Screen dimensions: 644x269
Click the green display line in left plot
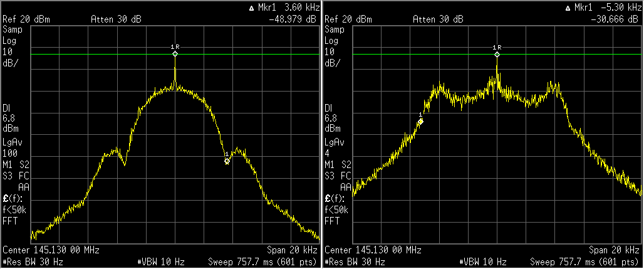pos(94,55)
